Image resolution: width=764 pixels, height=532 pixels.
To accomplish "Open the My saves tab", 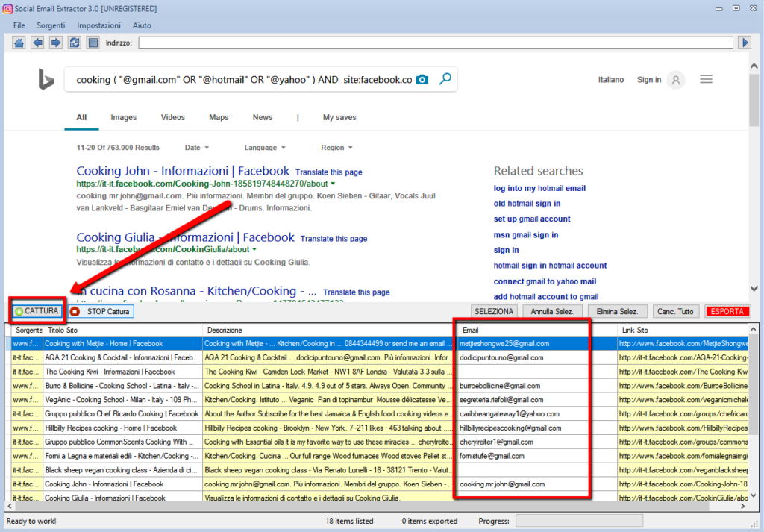I will pos(339,117).
